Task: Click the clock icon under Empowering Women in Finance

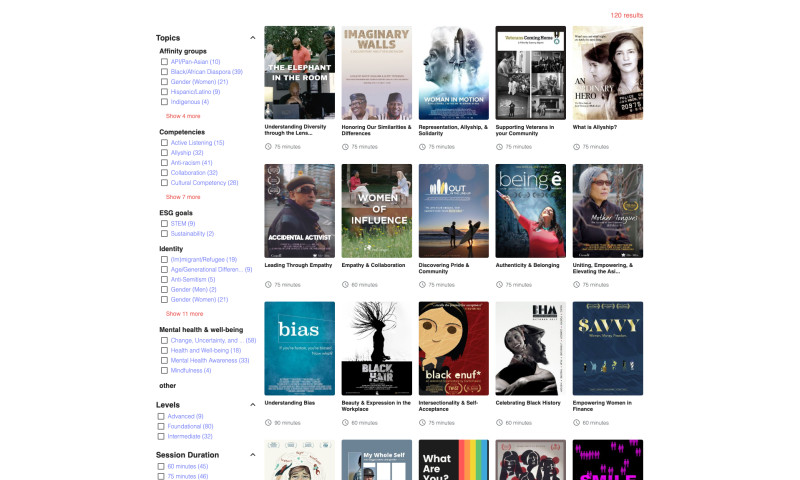Action: pos(576,422)
